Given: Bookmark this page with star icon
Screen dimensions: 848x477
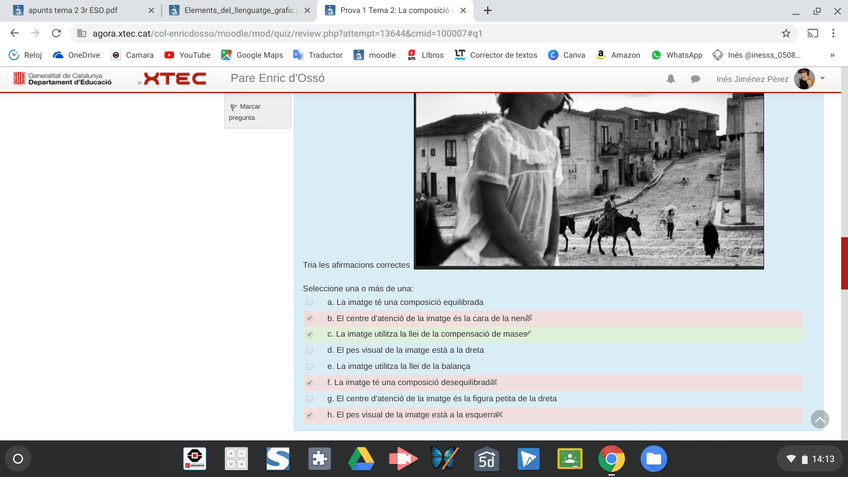Looking at the screenshot, I should tap(786, 33).
